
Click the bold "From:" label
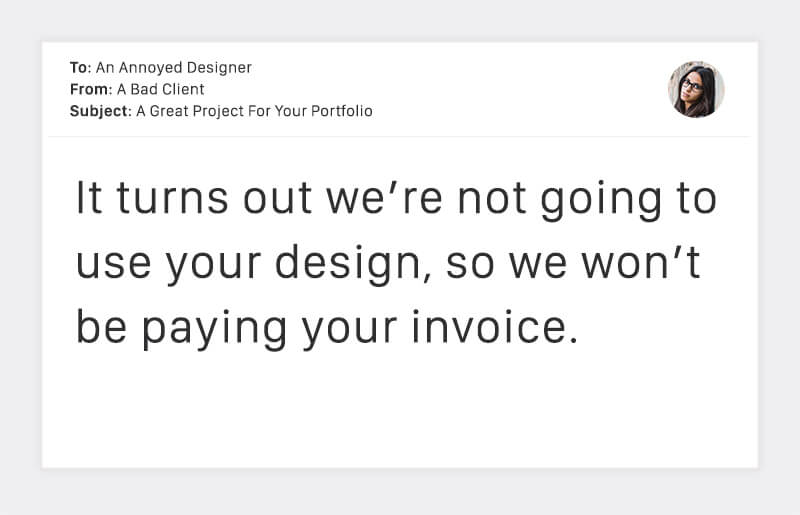tap(91, 90)
